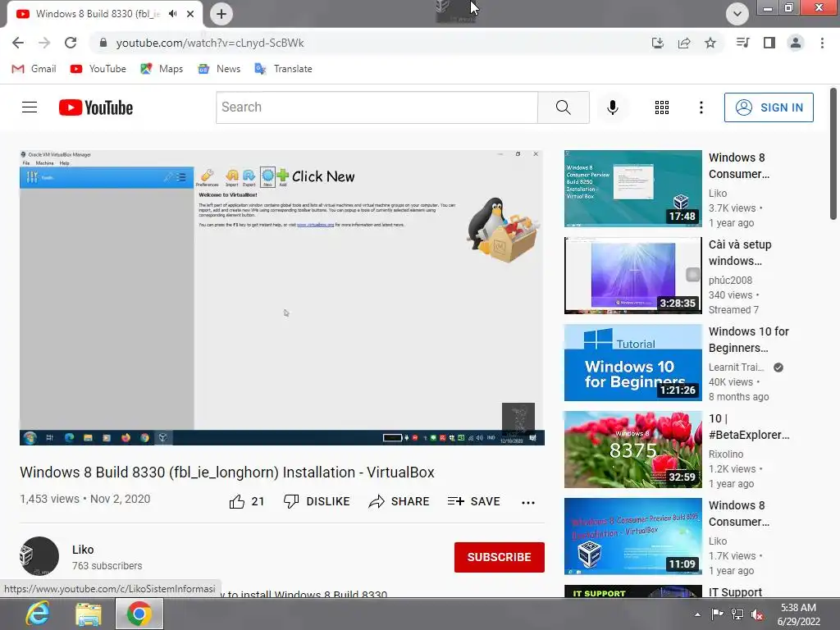Open a new tab with the plus button
The image size is (840, 630).
[221, 14]
